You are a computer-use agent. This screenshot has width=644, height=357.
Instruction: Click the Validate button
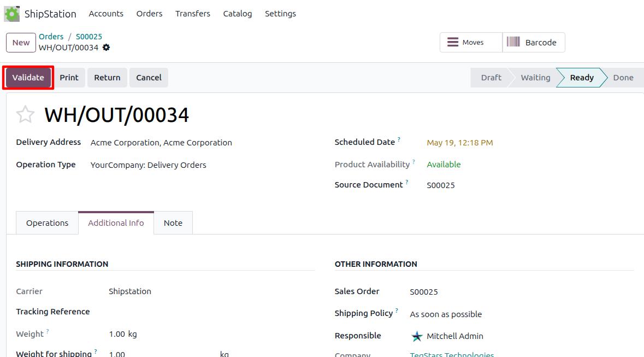click(28, 77)
